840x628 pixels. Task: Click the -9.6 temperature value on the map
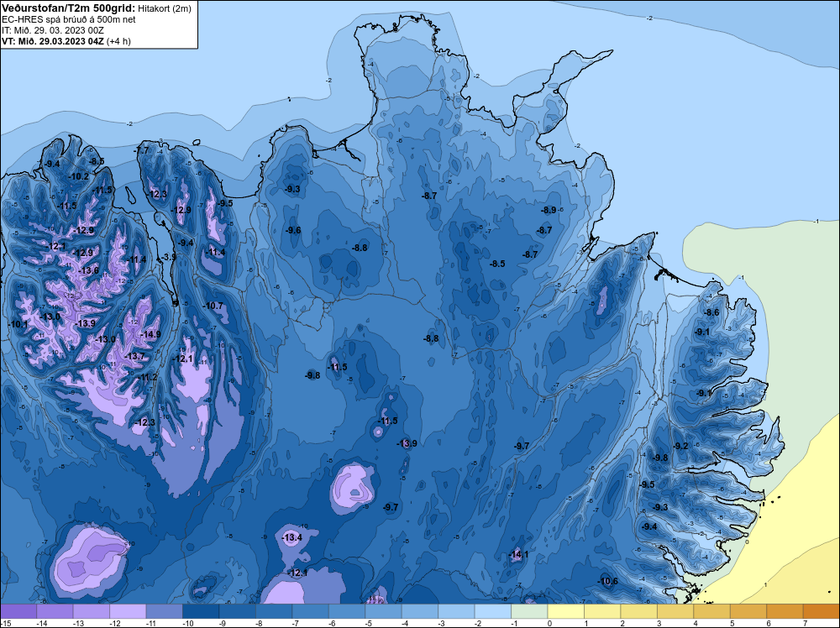click(x=293, y=230)
